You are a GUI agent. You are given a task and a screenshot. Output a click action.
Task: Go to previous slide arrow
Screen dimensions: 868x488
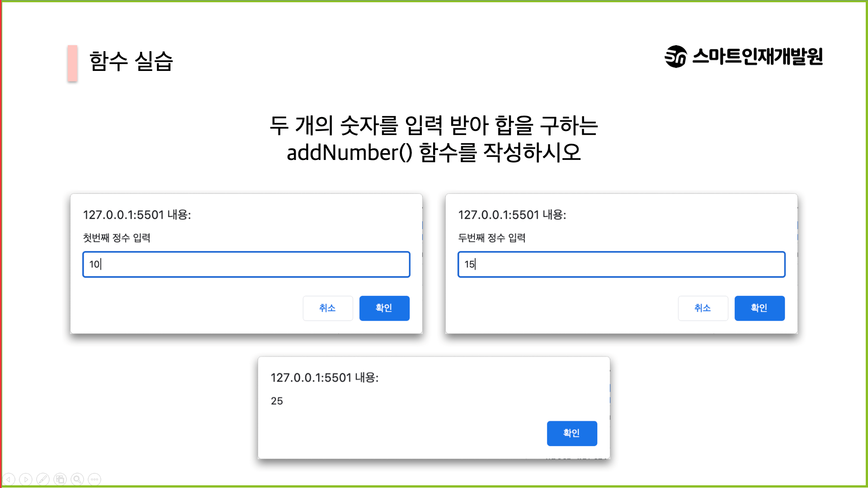tap(9, 479)
